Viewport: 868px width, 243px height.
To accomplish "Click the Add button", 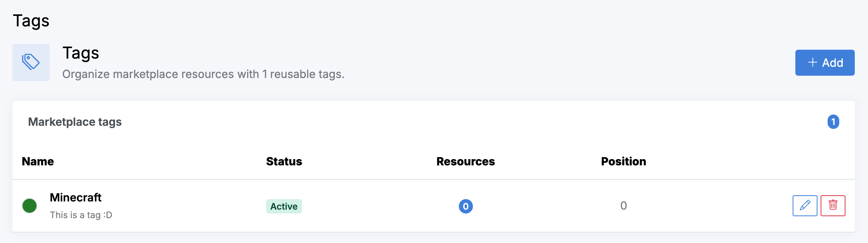I will pos(824,62).
